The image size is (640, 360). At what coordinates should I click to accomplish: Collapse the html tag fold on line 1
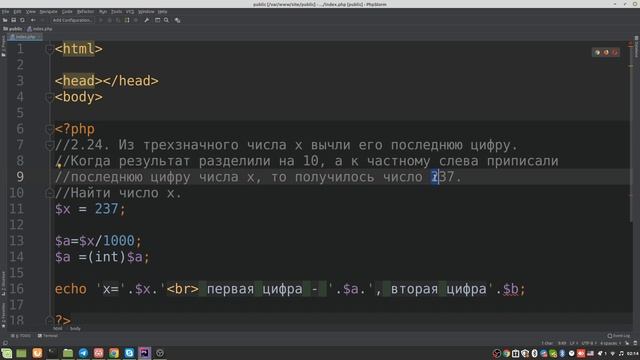(49, 49)
